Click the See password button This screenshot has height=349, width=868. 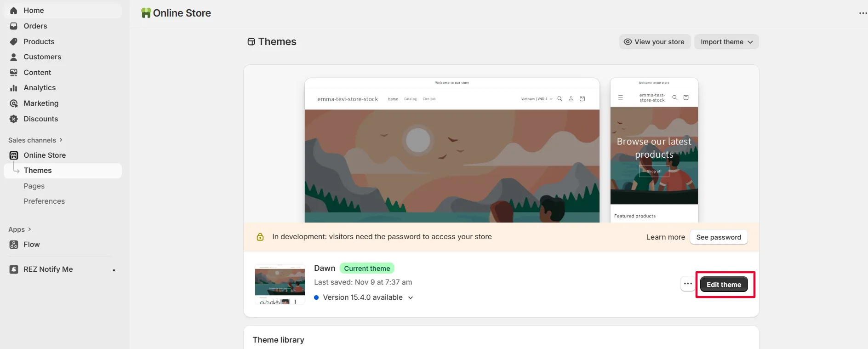point(719,237)
